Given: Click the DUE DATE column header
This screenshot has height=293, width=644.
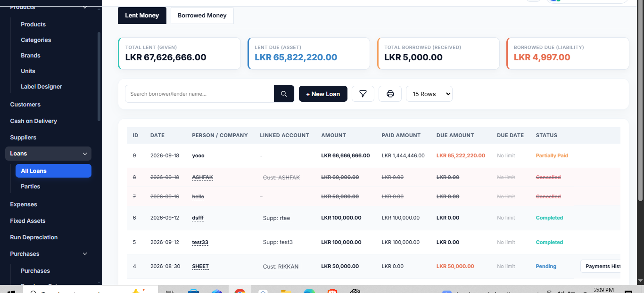Looking at the screenshot, I should click(510, 135).
